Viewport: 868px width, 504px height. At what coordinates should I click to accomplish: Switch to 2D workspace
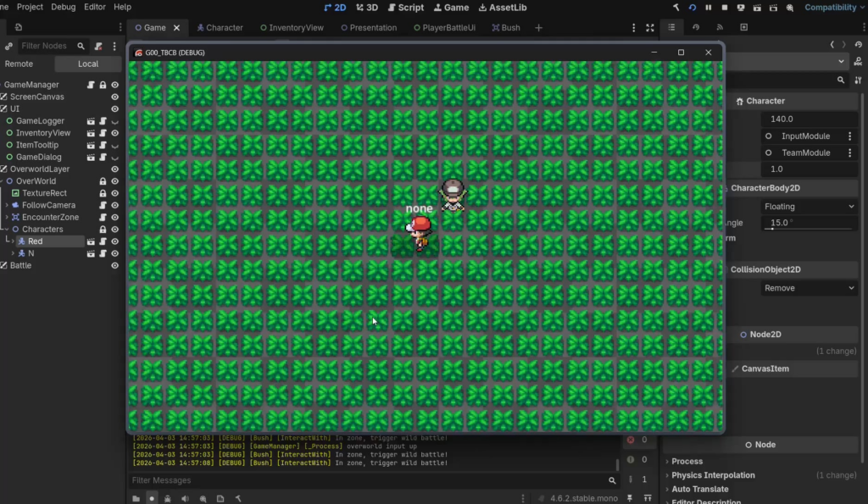coord(335,7)
